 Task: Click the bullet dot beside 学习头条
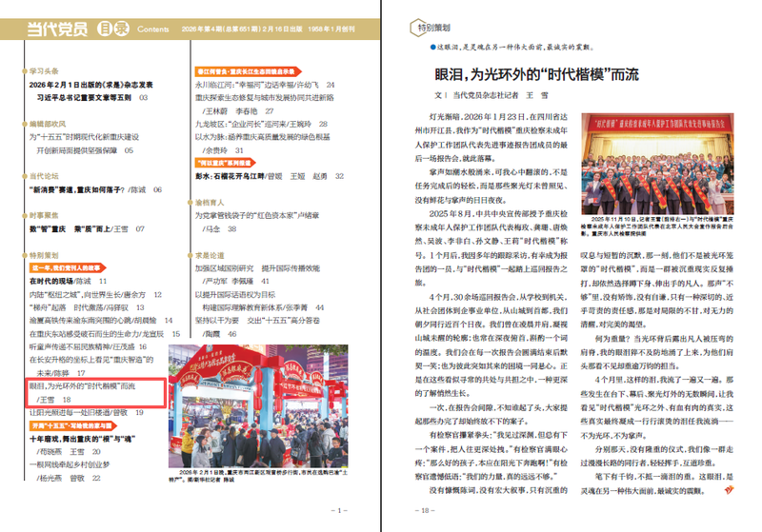click(25, 71)
